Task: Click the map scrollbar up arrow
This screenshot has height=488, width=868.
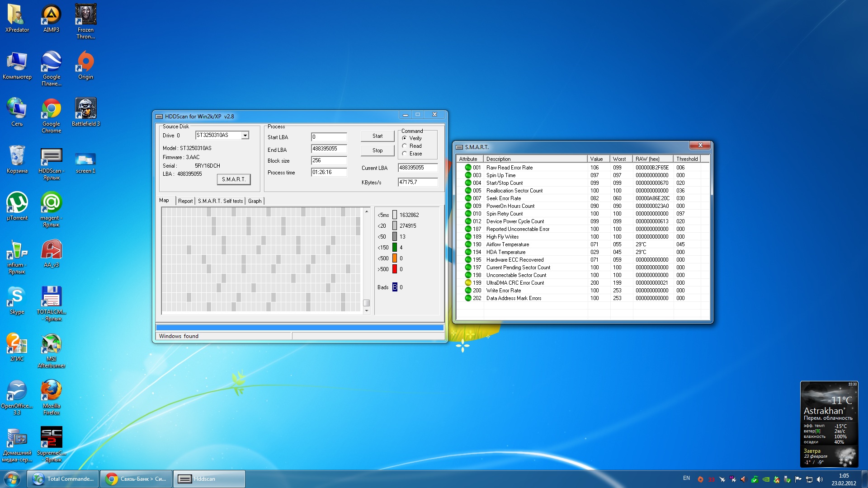Action: pos(367,211)
